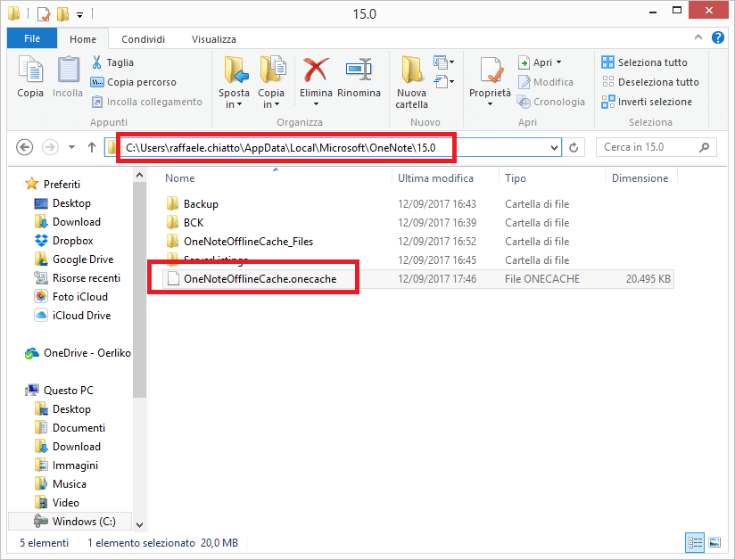Switch to details view in status bar
735x560 pixels.
point(694,542)
